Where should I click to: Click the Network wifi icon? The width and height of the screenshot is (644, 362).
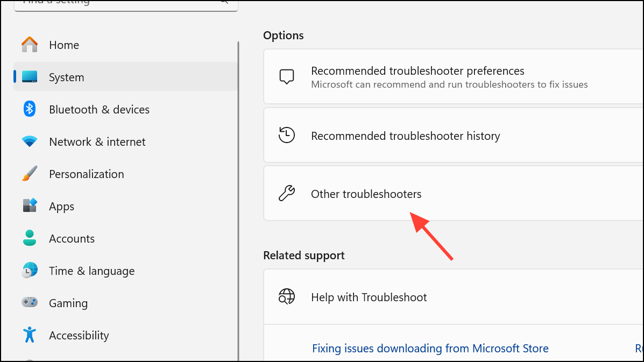click(30, 141)
